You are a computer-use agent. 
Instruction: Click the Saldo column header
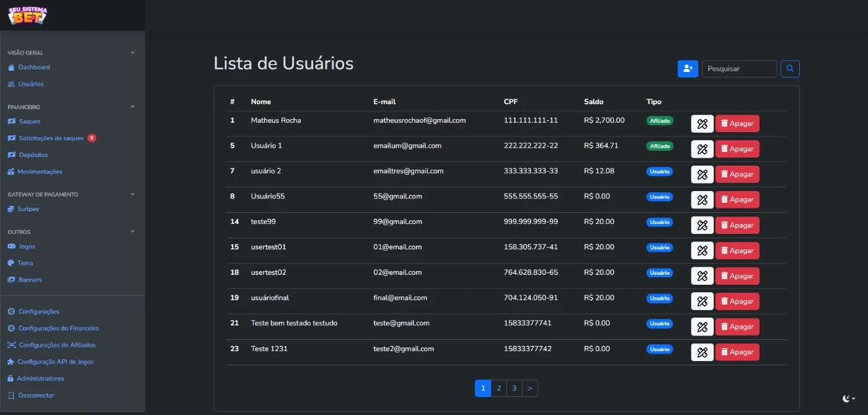pos(593,102)
